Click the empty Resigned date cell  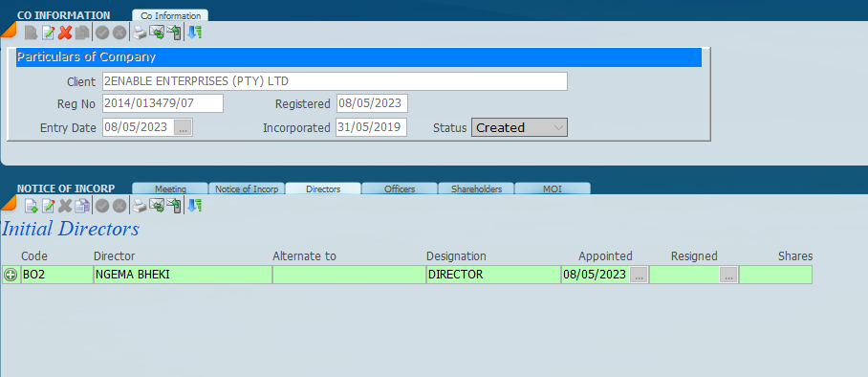684,275
